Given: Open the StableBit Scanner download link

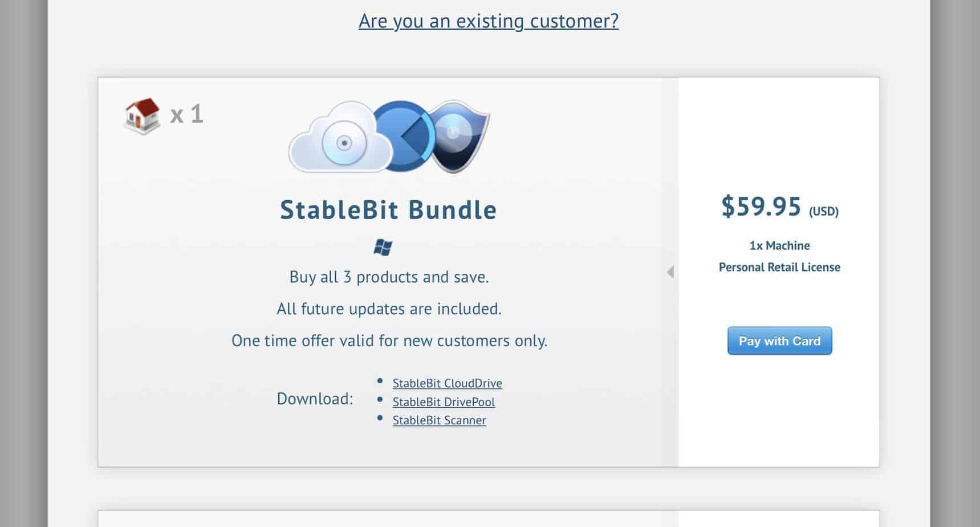Looking at the screenshot, I should point(439,420).
